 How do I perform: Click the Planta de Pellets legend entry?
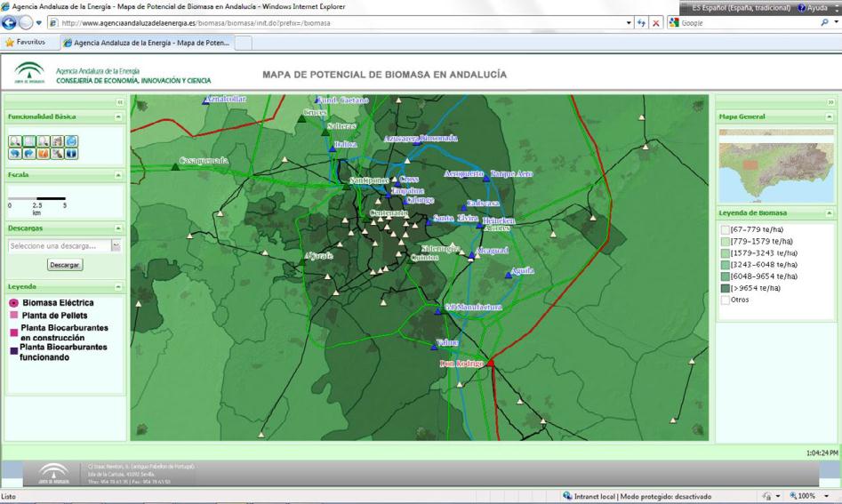click(48, 316)
